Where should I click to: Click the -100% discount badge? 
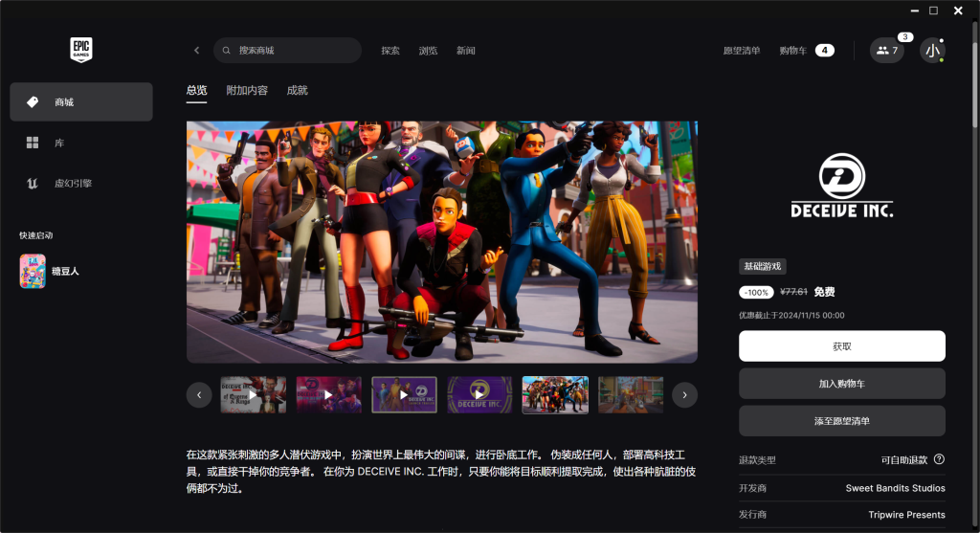tap(756, 293)
